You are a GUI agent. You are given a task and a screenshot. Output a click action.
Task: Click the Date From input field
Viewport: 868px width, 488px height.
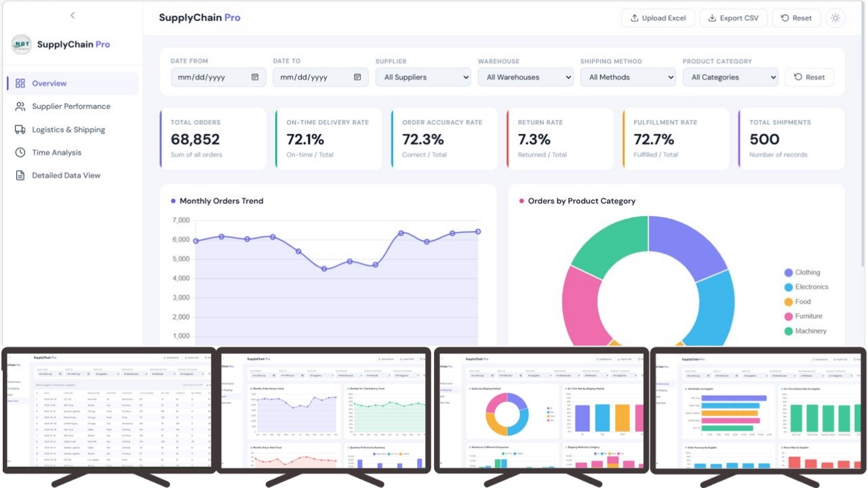(x=218, y=77)
